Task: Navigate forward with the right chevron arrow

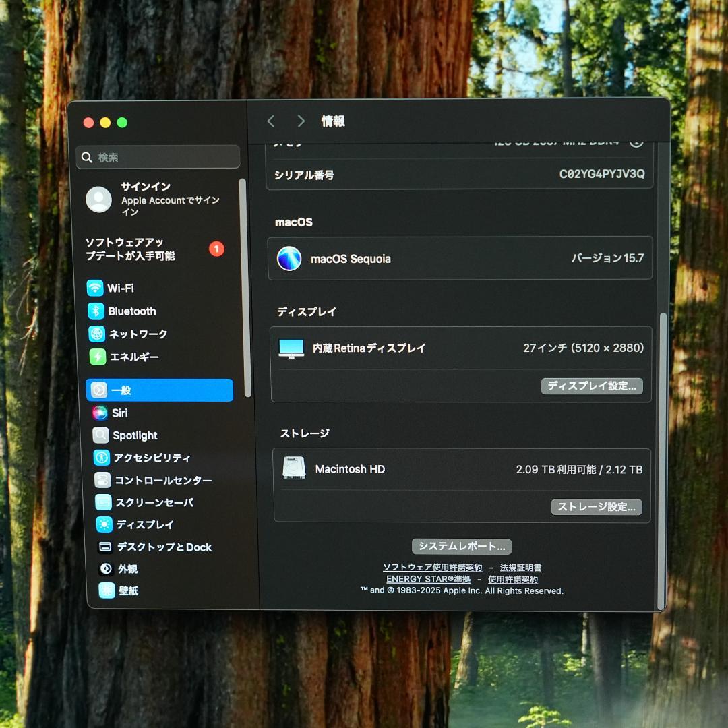Action: pos(301,121)
